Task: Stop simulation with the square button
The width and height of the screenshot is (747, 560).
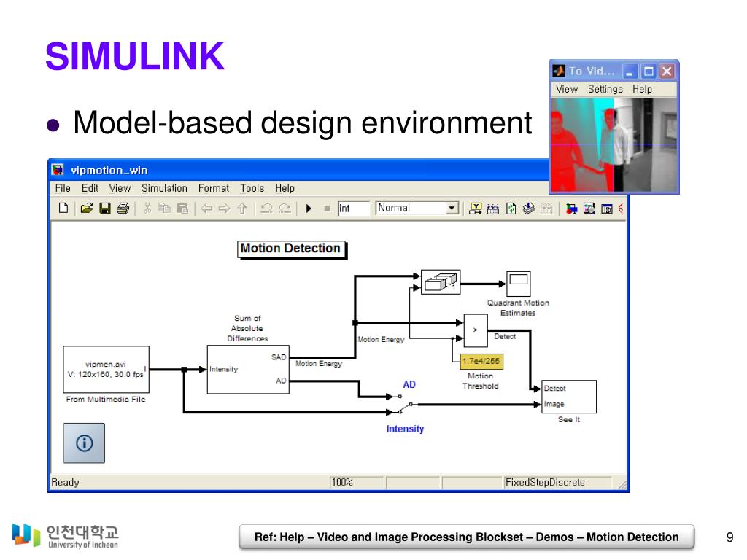Action: [x=327, y=208]
